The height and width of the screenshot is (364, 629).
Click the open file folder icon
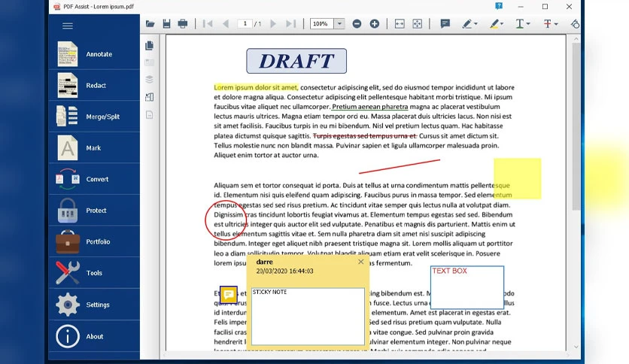click(x=150, y=23)
